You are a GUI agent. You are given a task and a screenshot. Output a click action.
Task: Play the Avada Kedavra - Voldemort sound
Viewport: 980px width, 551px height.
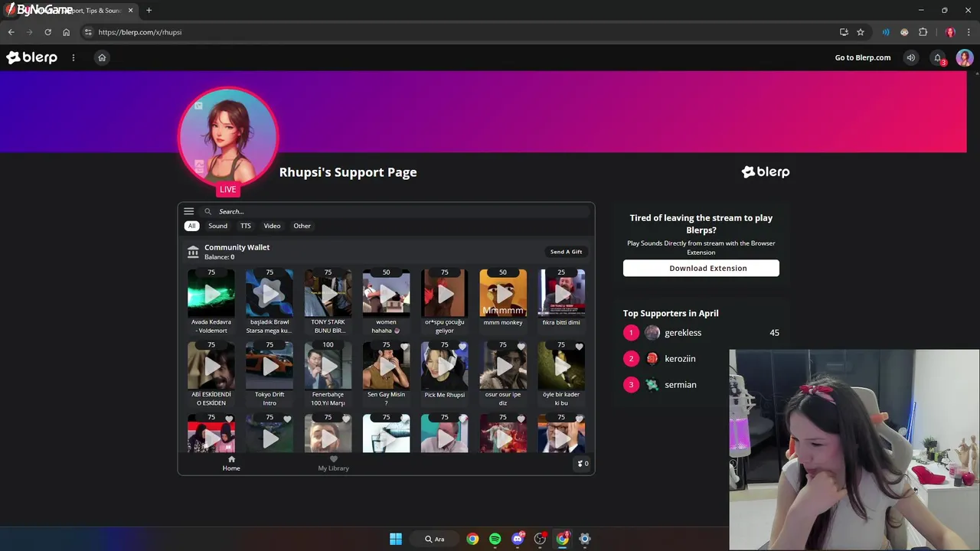pyautogui.click(x=211, y=293)
